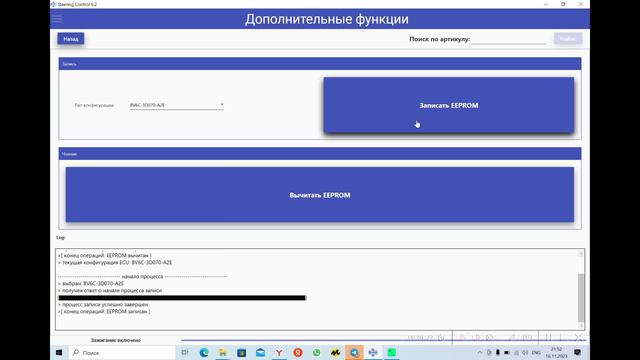640x360 pixels.
Task: Click log line 'получен ответ о начале процесса записи'
Action: [110, 291]
